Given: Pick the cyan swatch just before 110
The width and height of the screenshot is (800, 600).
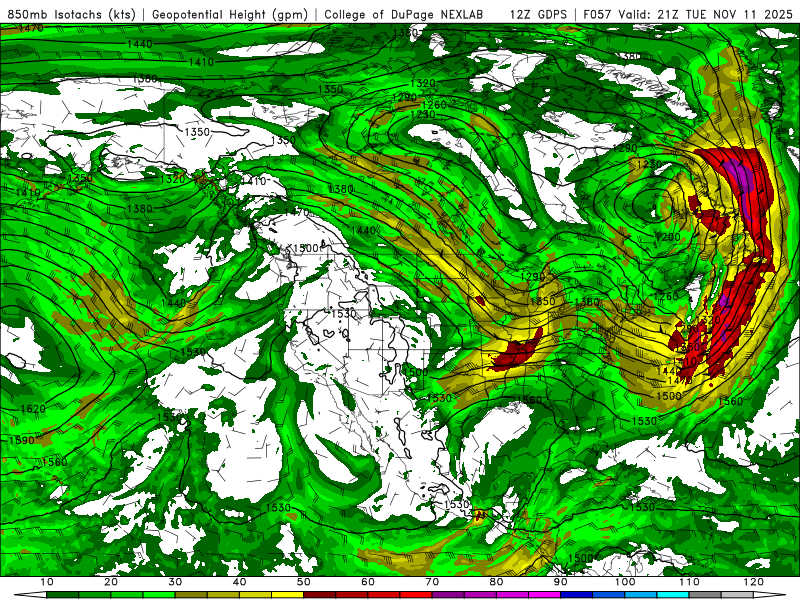Looking at the screenshot, I should pyautogui.click(x=673, y=595).
